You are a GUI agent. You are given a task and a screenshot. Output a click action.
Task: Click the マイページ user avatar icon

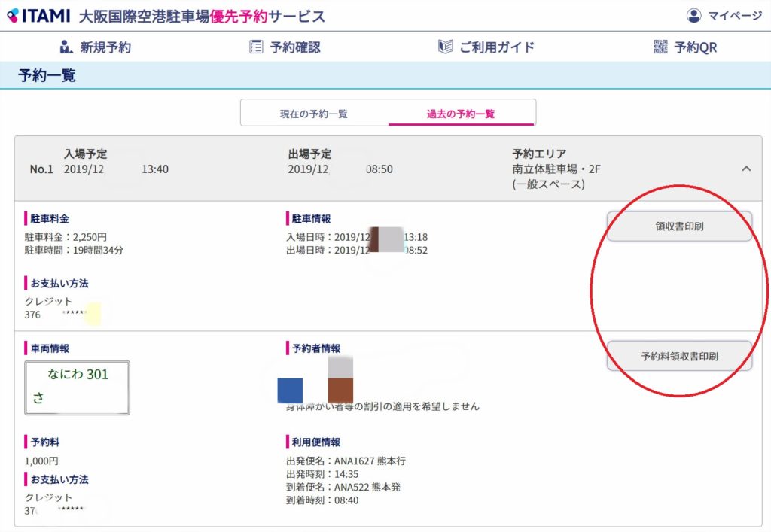click(x=693, y=16)
